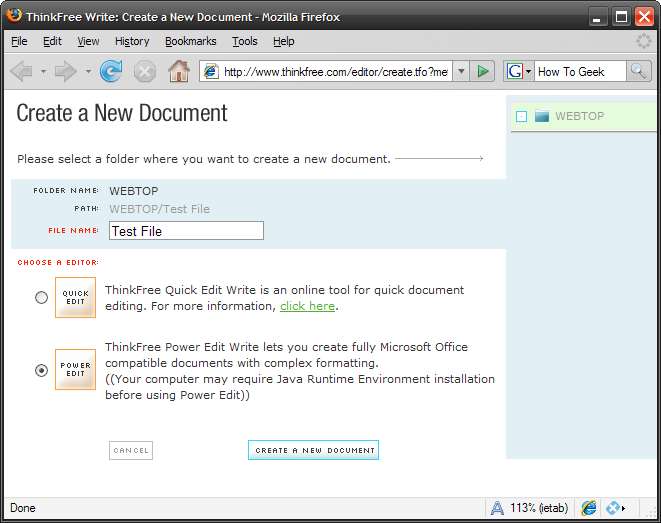This screenshot has height=523, width=661.
Task: Click the search magnifier icon
Action: click(638, 71)
